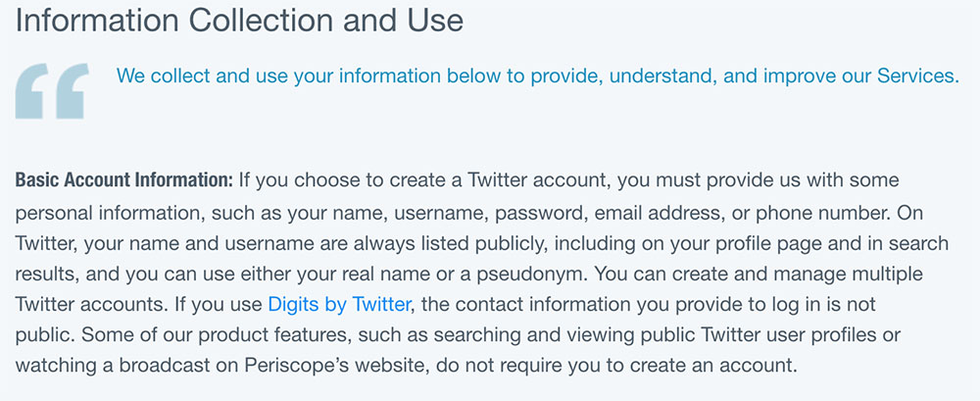Click the word "broadcast" in the last line
980x401 pixels.
tap(141, 366)
